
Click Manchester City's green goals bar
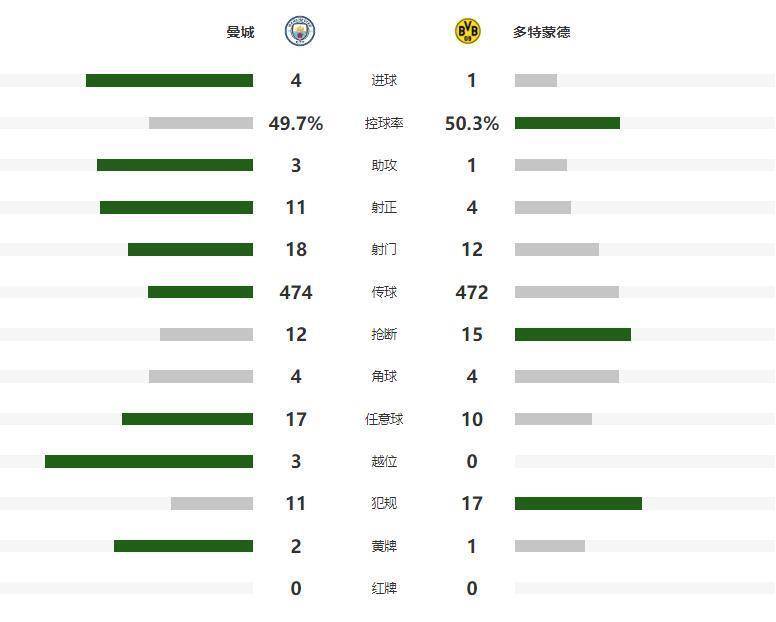tap(169, 81)
